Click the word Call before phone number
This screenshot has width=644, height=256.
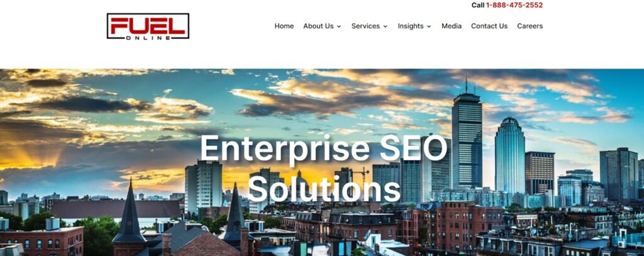click(x=478, y=5)
